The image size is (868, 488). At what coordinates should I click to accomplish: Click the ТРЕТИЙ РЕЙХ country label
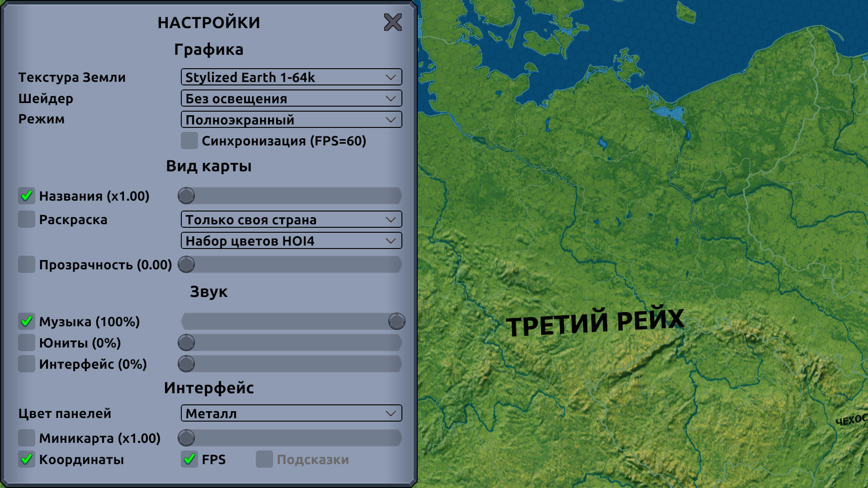[594, 322]
